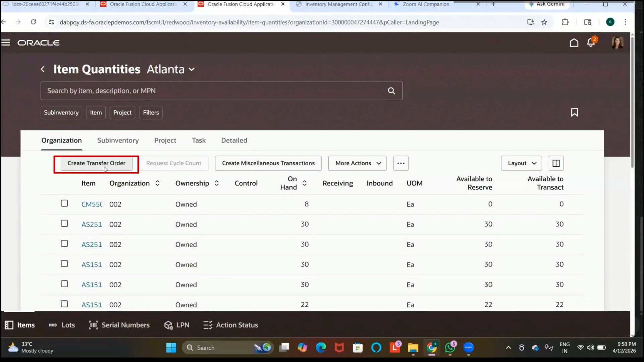The height and width of the screenshot is (362, 644).
Task: Click the UOM column header
Action: (415, 183)
